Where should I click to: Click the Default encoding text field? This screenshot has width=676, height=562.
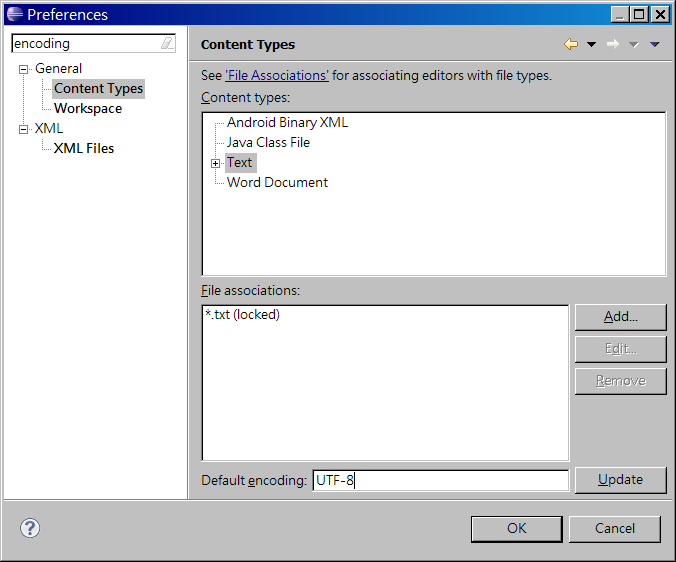(x=440, y=480)
